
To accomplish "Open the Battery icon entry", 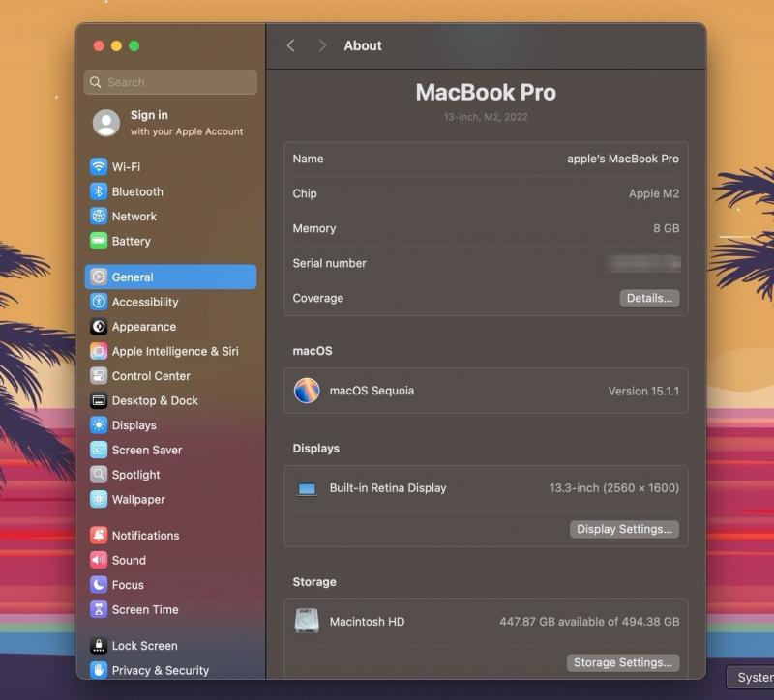I will click(x=99, y=241).
